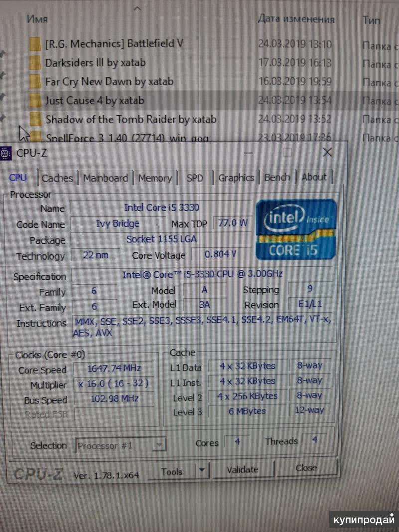Close the CPU-Z window with X
Screen dimensions: 399x532
[327, 152]
